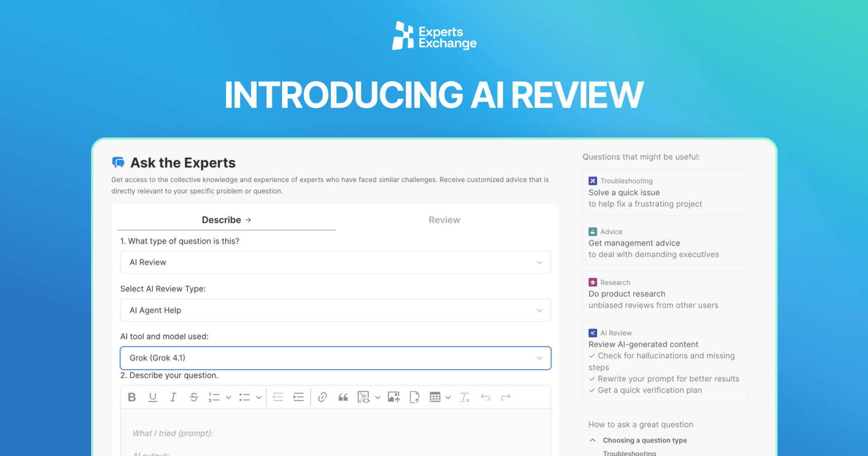Expand table options arrow

[448, 398]
